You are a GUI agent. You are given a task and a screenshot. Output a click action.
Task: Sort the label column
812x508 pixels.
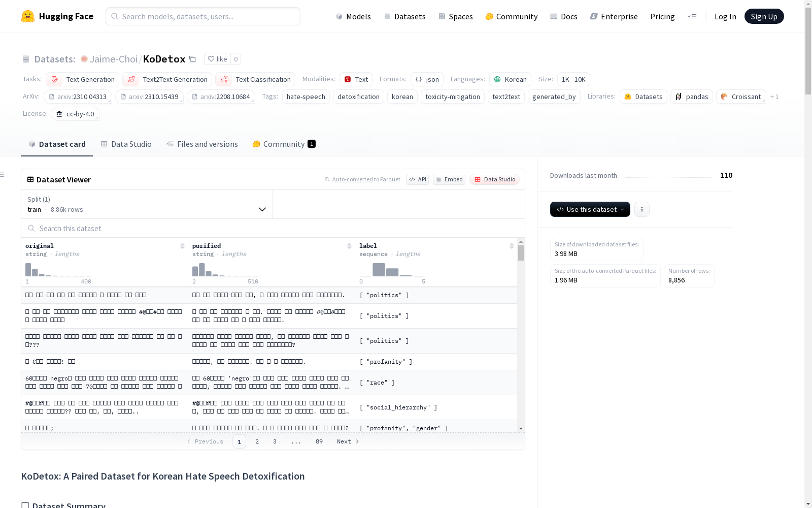(x=512, y=246)
